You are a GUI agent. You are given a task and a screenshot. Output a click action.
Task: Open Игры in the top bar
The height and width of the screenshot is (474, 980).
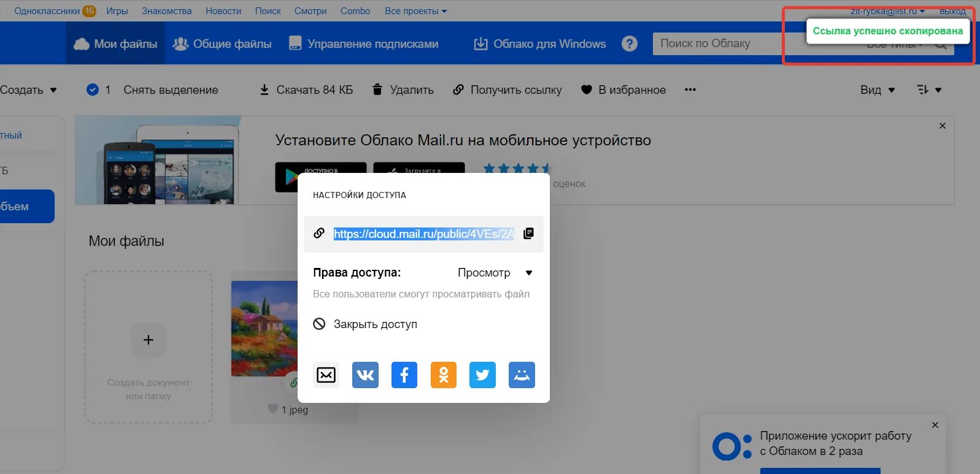tap(117, 11)
